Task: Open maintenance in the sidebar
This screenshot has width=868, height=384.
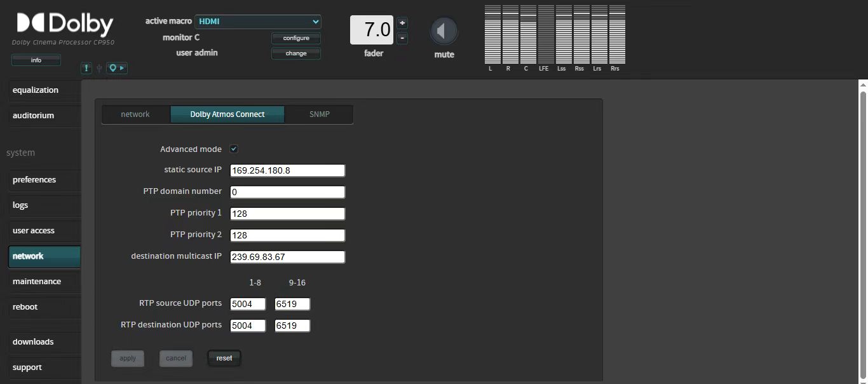Action: pyautogui.click(x=44, y=282)
